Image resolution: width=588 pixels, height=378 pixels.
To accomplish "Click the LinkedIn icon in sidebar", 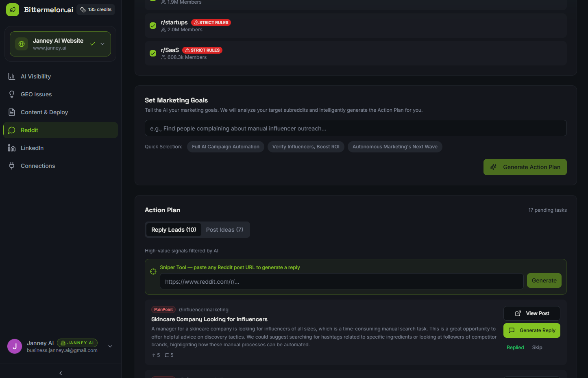I will (12, 148).
